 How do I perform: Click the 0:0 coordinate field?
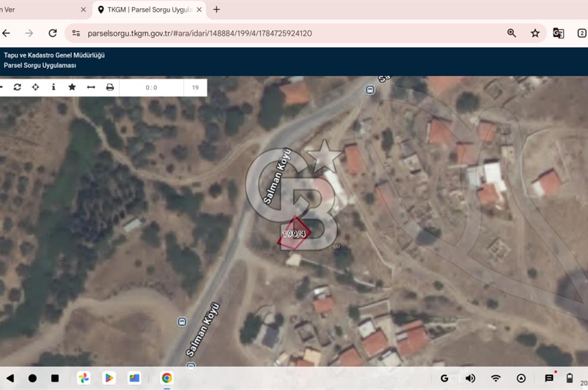[x=152, y=88]
